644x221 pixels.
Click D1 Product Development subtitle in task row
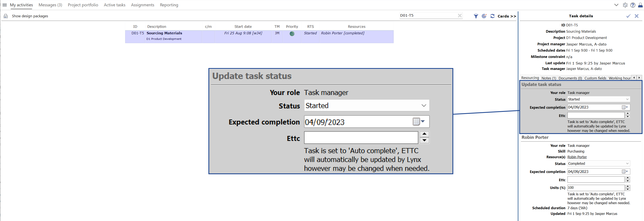coord(164,39)
